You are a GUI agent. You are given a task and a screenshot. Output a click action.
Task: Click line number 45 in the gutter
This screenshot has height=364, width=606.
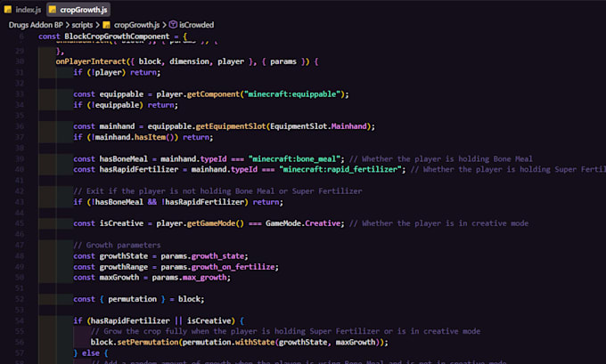[x=20, y=223]
